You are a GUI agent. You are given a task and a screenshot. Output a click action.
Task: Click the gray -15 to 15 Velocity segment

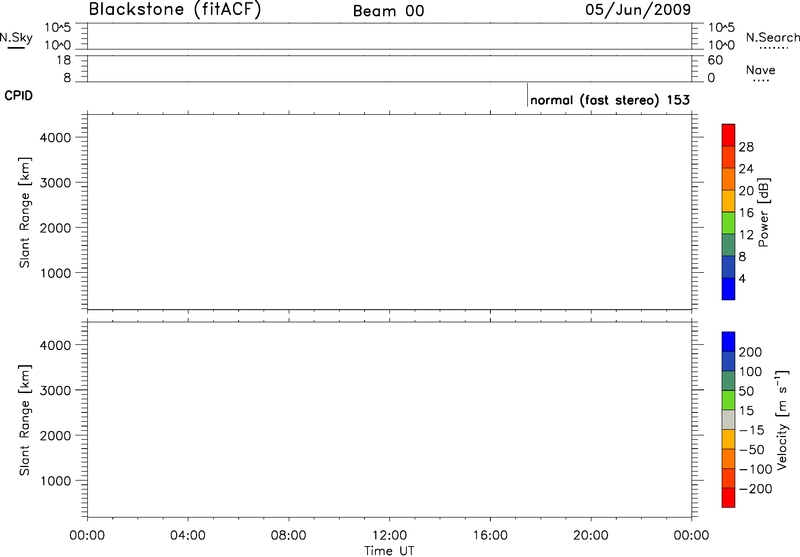click(729, 420)
